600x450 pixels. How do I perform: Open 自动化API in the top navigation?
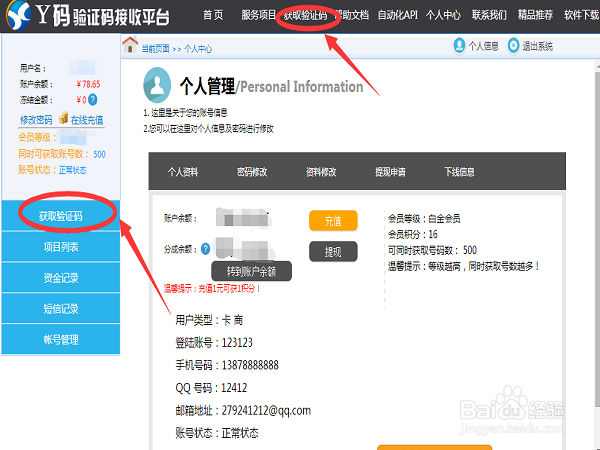tap(398, 15)
